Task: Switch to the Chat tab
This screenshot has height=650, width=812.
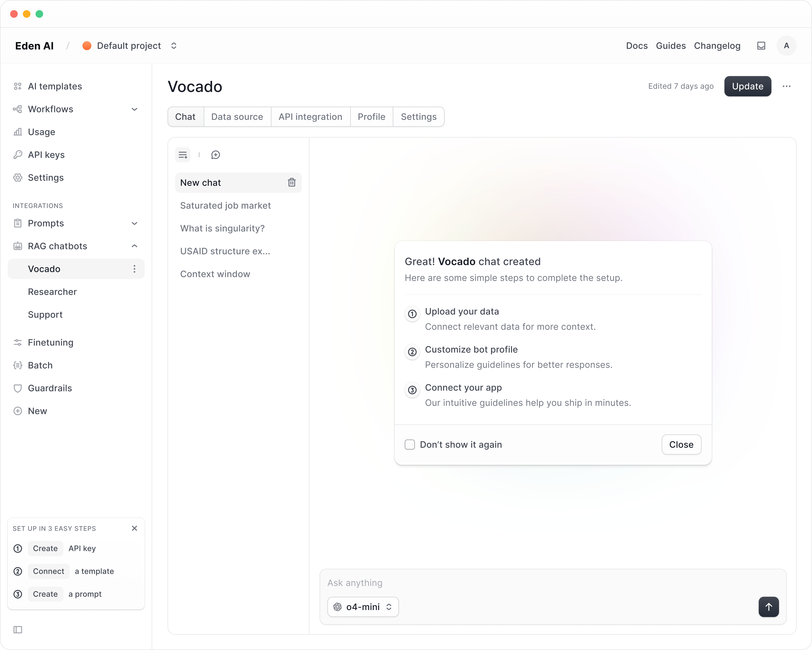Action: [186, 117]
